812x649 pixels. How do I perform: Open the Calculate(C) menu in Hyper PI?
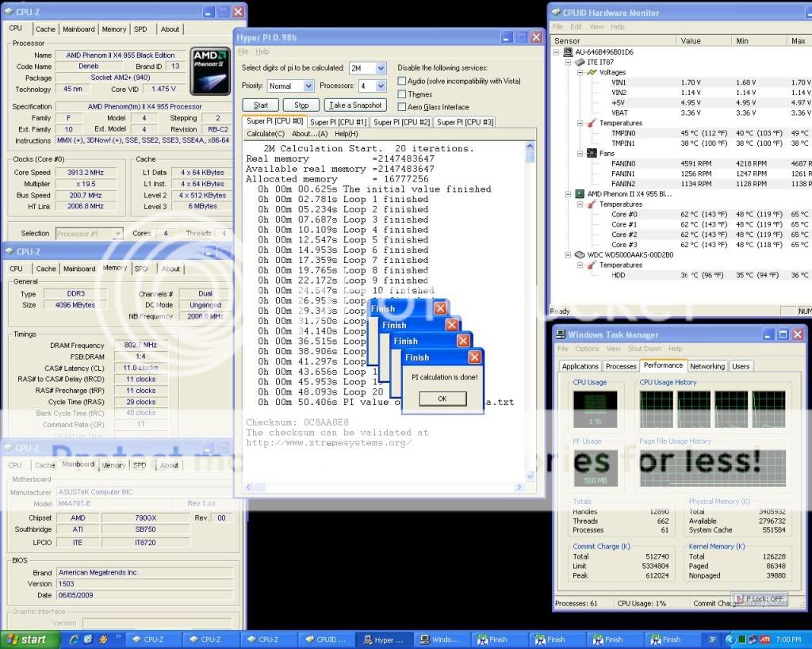point(266,134)
